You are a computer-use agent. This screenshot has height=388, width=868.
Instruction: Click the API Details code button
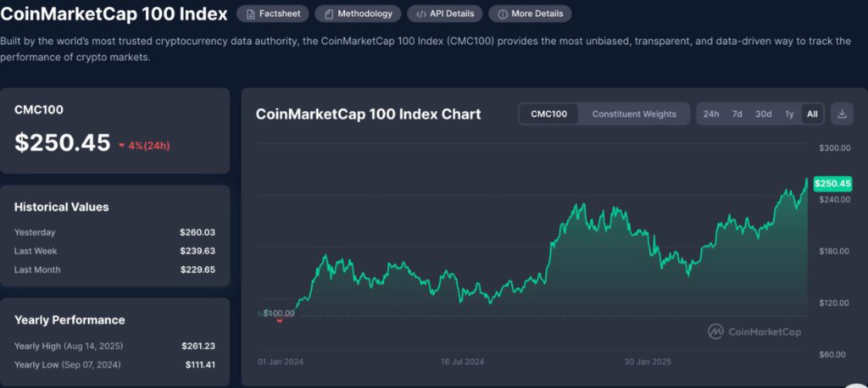point(445,14)
